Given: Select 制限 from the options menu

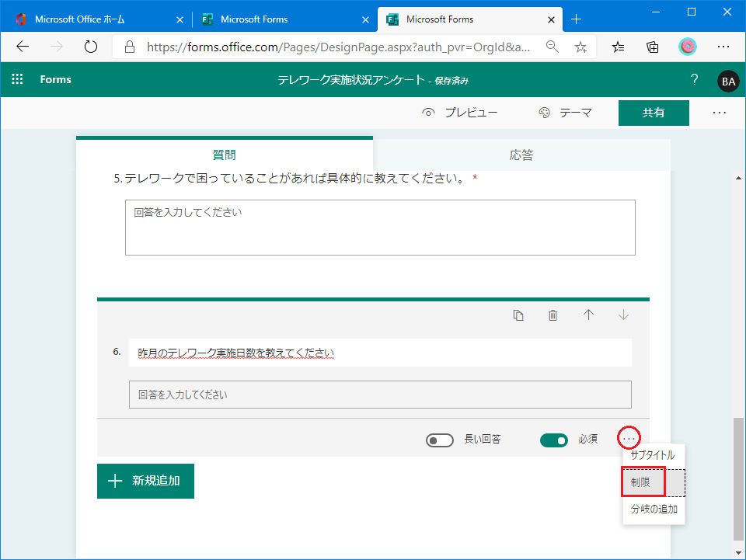Looking at the screenshot, I should (642, 482).
